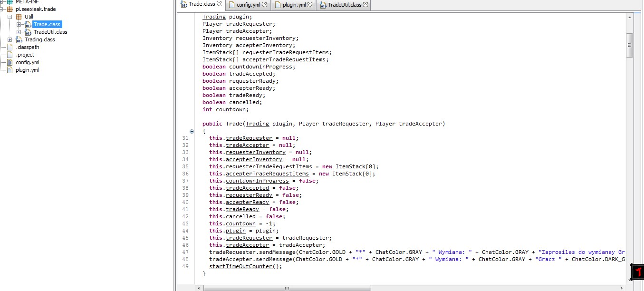Click the config.yml document icon in tree
The width and height of the screenshot is (644, 291).
[10, 62]
